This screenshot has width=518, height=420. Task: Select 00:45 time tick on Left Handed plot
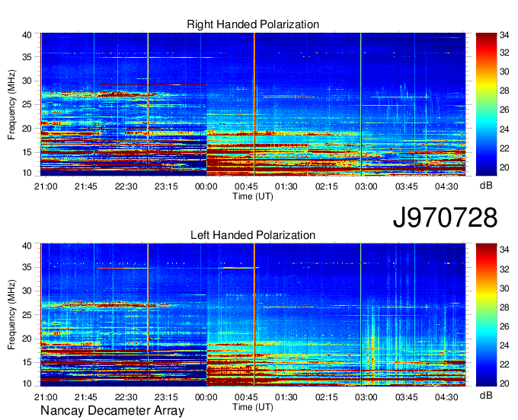click(246, 397)
